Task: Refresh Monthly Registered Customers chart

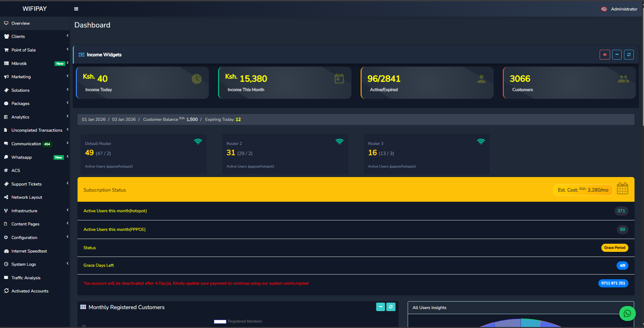Action: point(391,307)
